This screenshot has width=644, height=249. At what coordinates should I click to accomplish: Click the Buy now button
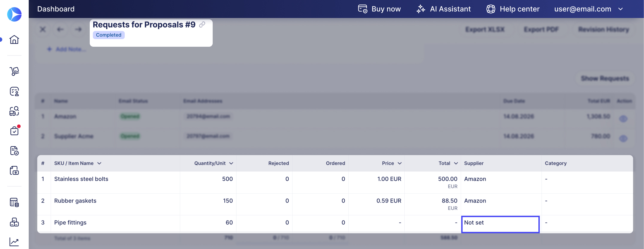379,9
